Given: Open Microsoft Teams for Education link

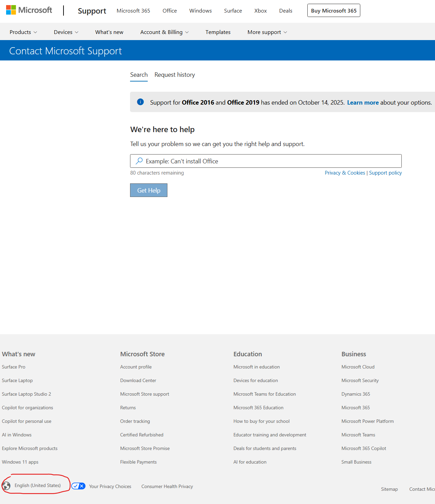Looking at the screenshot, I should [265, 394].
